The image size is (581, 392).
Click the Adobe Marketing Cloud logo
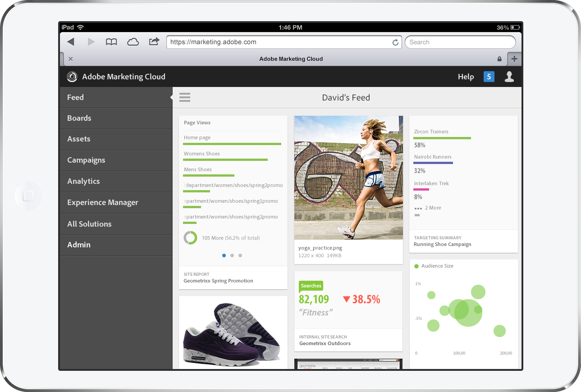click(x=72, y=77)
